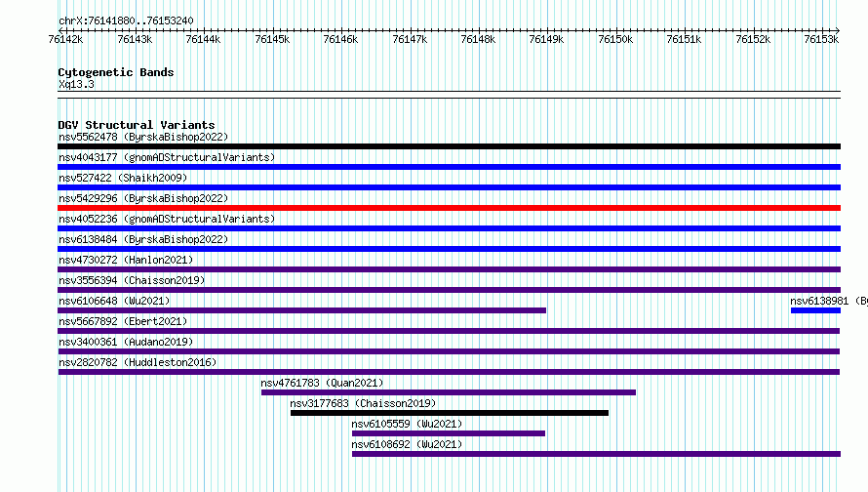Select the red nsv5429296 variant bar

(449, 208)
